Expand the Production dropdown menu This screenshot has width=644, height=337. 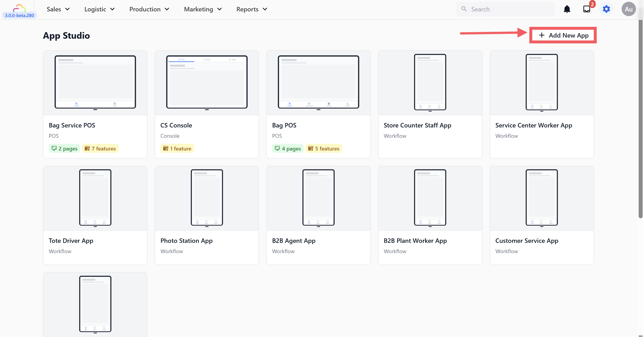[x=149, y=9]
